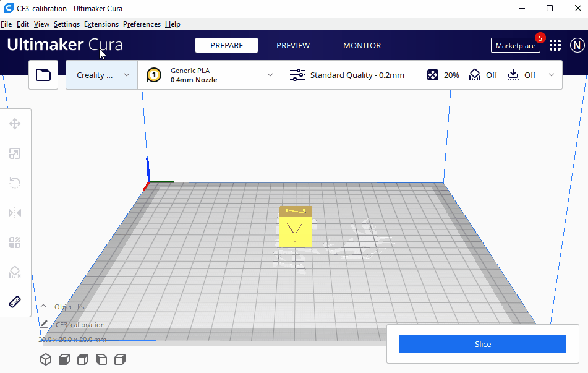Screen dimensions: 588x373
Task: Expand the print settings panel chevron
Action: coord(552,75)
